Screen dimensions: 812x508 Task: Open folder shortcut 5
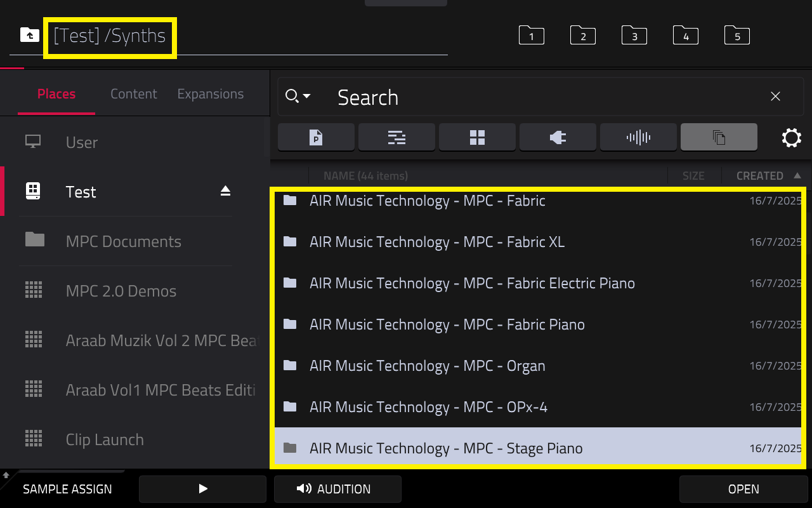coord(737,36)
